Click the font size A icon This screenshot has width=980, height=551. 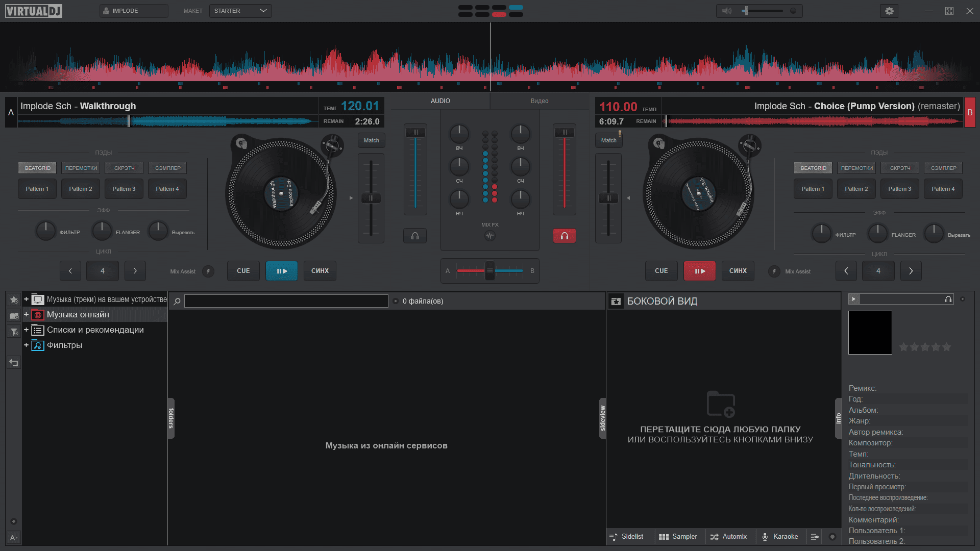tap(14, 537)
